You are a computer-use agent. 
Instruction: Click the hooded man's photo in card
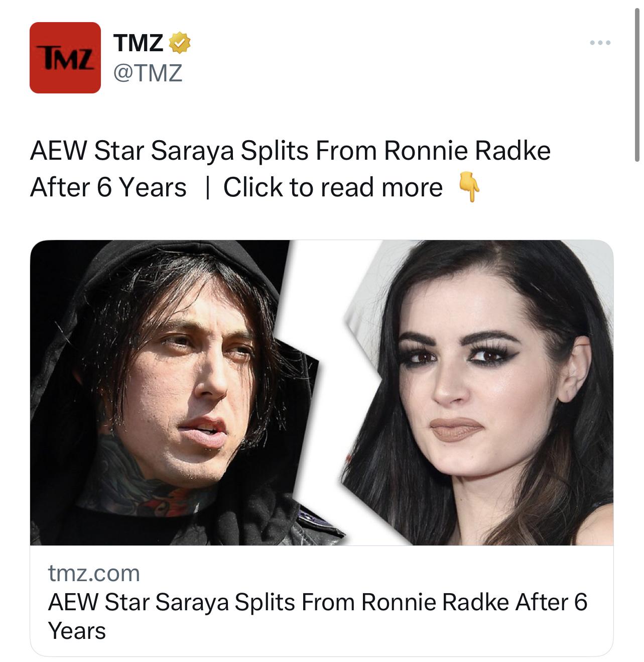click(166, 393)
